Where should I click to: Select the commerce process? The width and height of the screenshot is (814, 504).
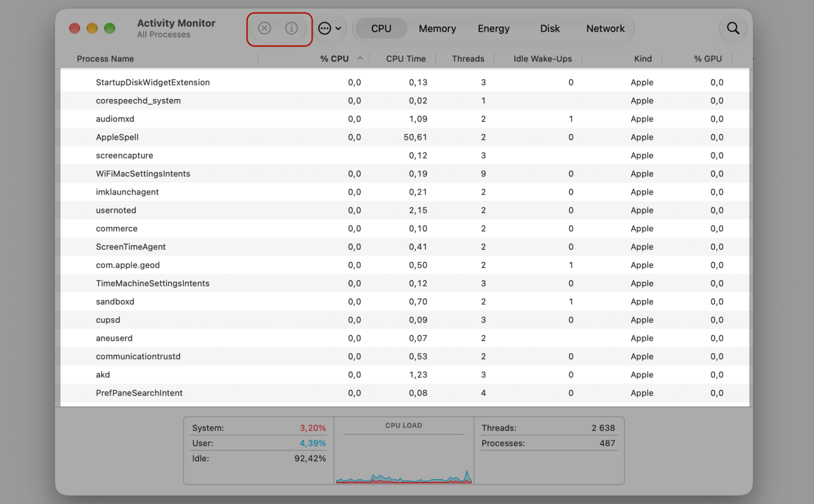coord(405,229)
